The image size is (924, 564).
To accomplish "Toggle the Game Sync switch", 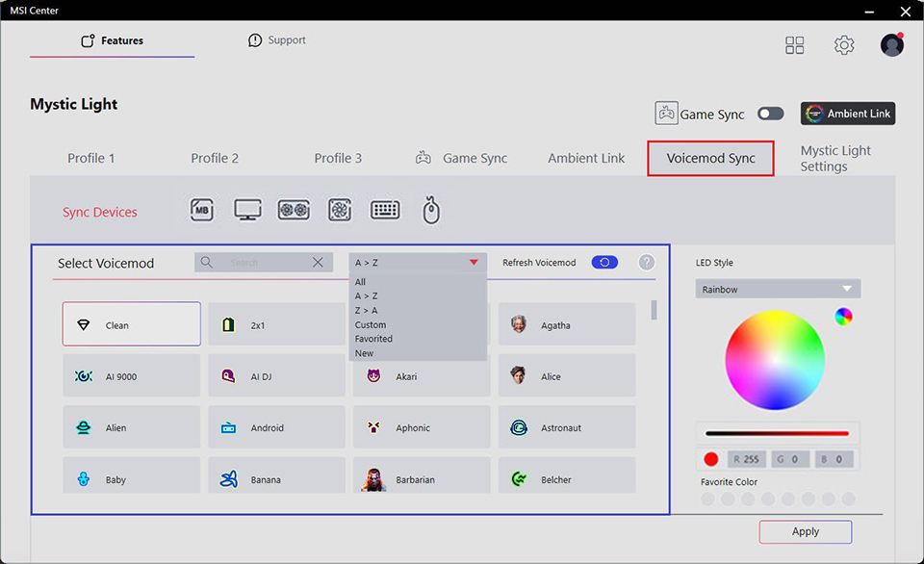I will tap(770, 114).
